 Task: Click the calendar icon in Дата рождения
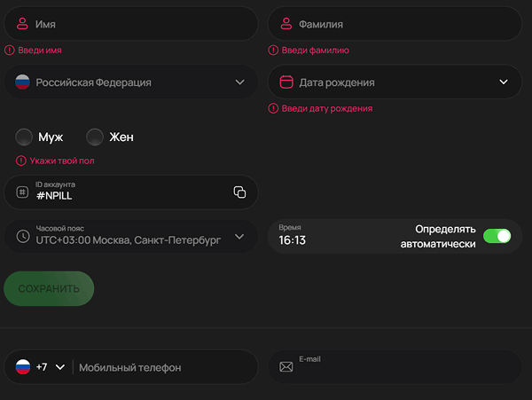(286, 82)
